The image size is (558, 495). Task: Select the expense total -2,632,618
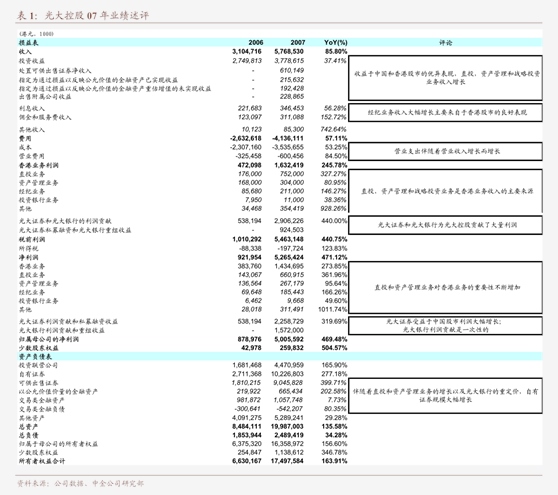coord(246,138)
